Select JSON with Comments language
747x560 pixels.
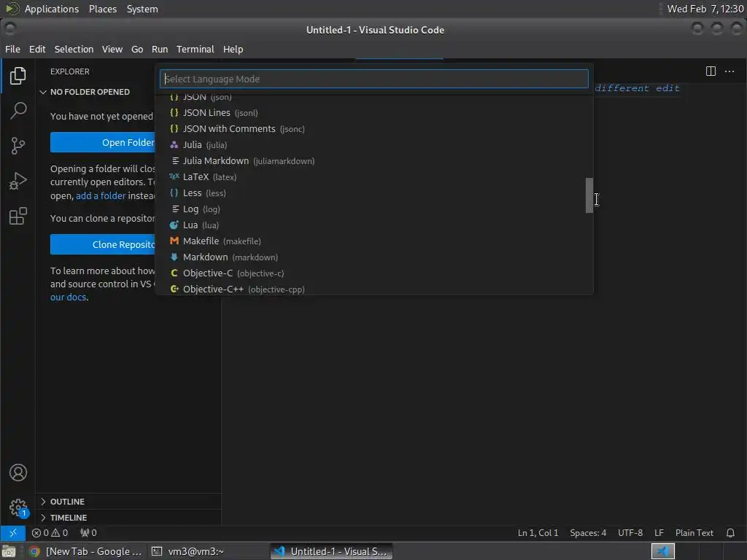click(374, 129)
